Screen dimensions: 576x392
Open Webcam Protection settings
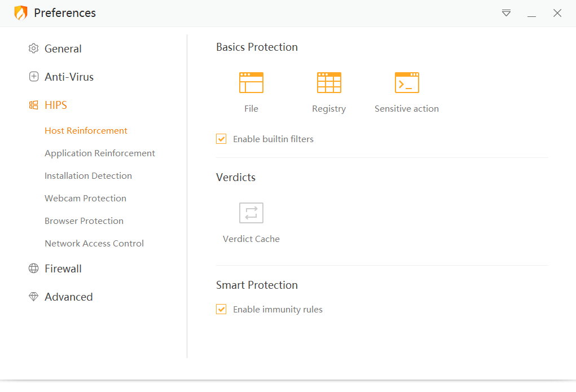(85, 199)
